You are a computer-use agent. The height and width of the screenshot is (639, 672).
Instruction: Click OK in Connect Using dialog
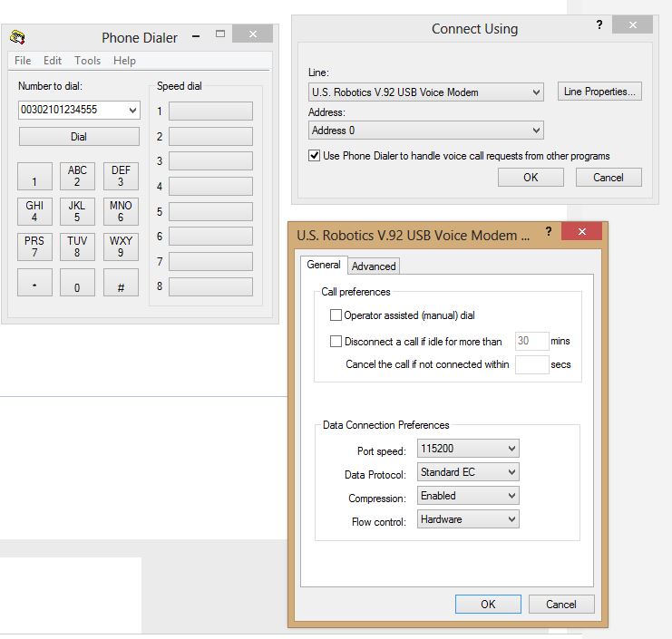point(531,178)
